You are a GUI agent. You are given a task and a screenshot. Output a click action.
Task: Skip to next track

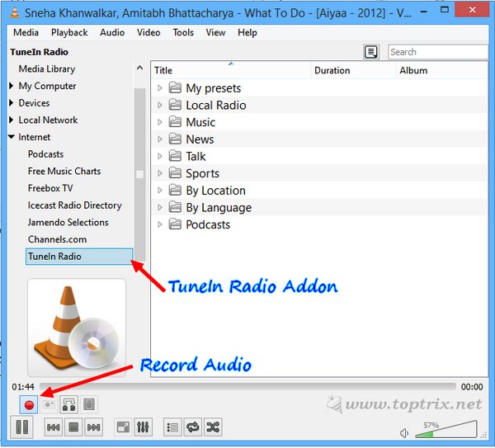tap(94, 427)
